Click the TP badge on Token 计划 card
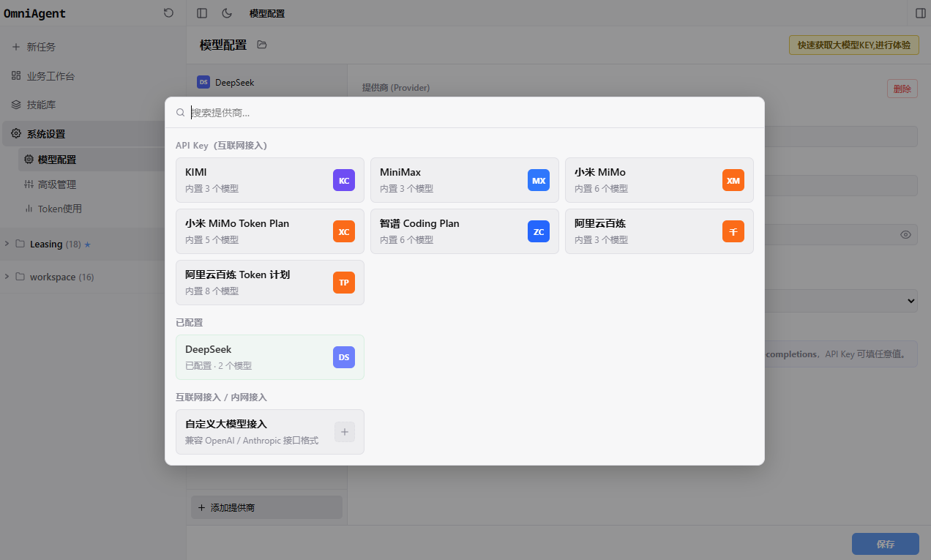 coord(344,283)
